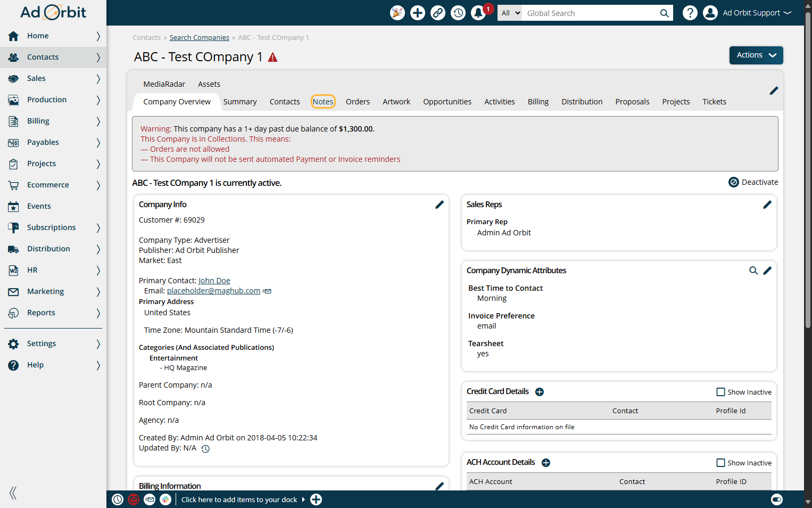Edit company tabs with top pencil icon
The height and width of the screenshot is (508, 812).
coord(774,91)
